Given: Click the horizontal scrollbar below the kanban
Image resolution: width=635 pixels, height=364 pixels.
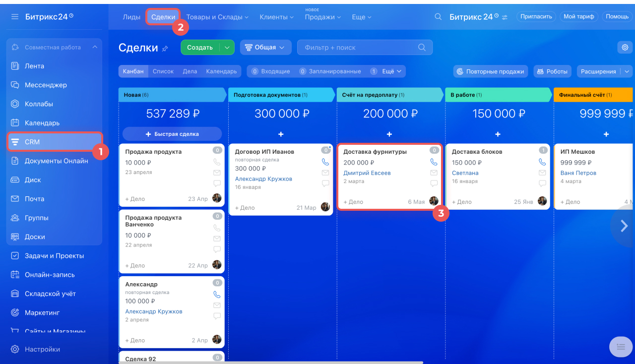Looking at the screenshot, I should (x=270, y=363).
